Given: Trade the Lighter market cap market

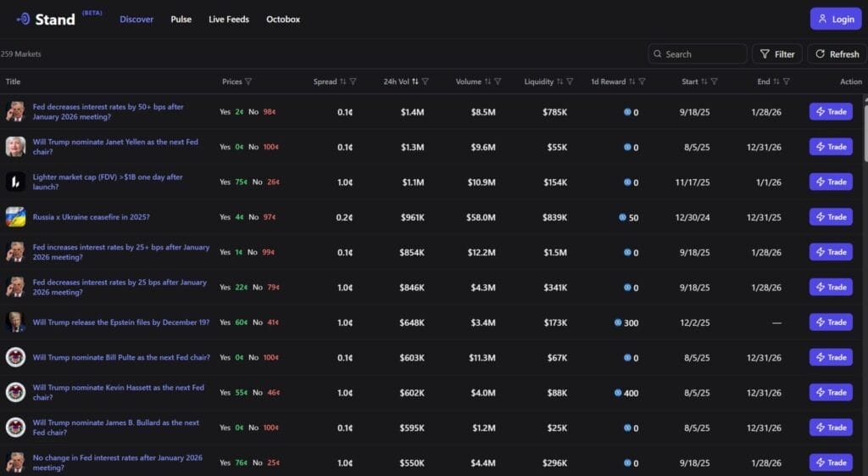Looking at the screenshot, I should coord(831,182).
